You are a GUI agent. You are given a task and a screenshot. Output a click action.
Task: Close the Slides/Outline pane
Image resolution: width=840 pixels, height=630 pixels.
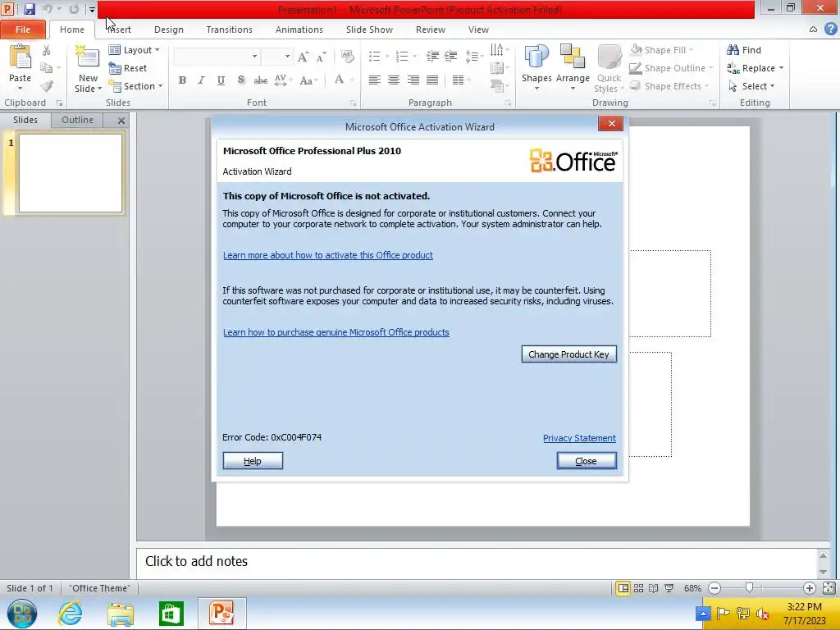121,121
